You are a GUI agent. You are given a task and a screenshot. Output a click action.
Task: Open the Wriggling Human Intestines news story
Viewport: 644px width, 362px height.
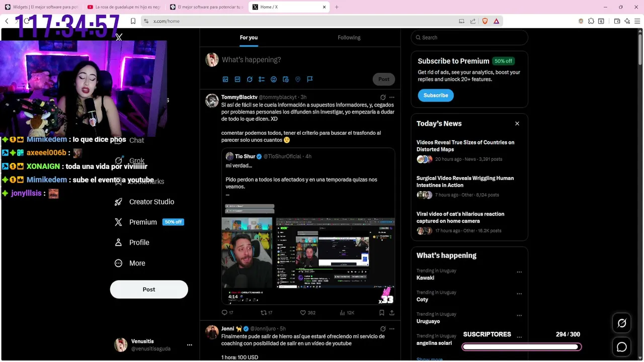tap(465, 182)
